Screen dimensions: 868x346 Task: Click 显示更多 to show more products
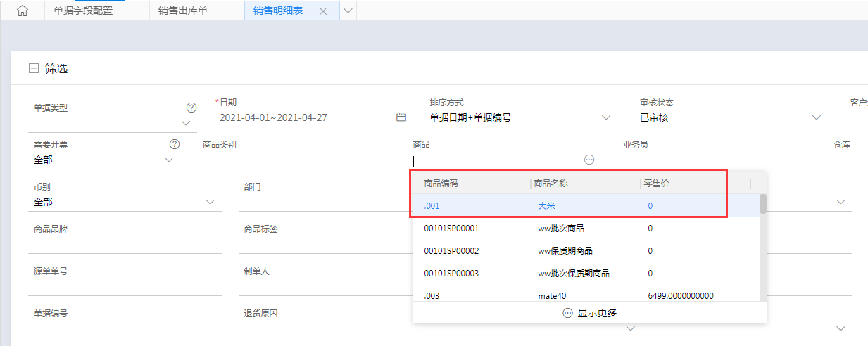point(590,313)
